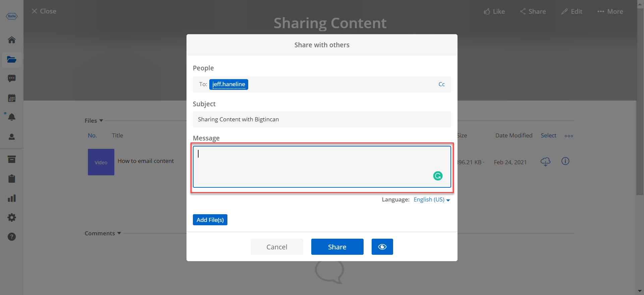
Task: Open the More menu in top bar
Action: click(610, 11)
